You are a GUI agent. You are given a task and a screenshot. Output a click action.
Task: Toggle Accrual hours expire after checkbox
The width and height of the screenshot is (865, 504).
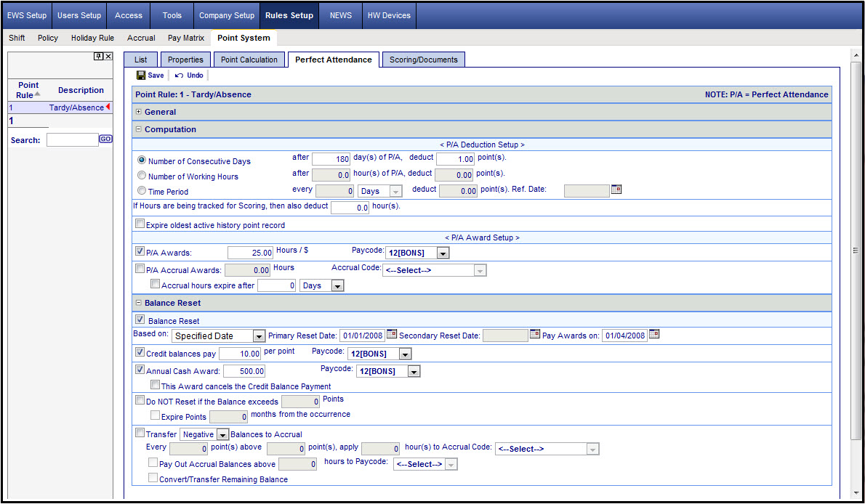click(156, 285)
